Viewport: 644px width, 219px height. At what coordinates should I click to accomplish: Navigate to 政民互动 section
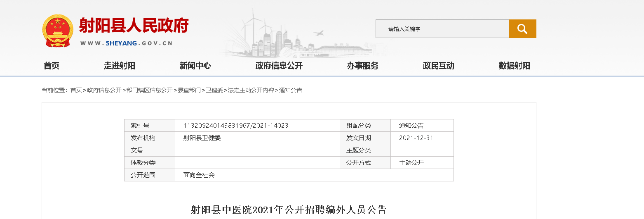tap(439, 66)
